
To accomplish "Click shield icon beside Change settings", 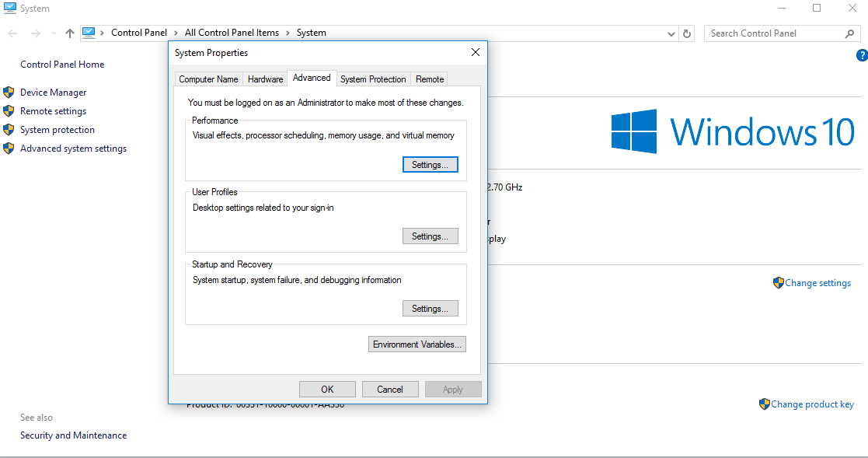I will pos(779,283).
